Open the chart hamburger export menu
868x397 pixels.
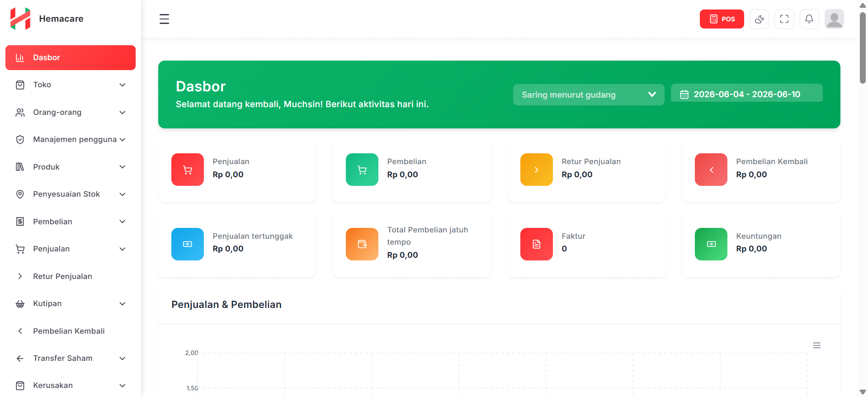(x=816, y=345)
